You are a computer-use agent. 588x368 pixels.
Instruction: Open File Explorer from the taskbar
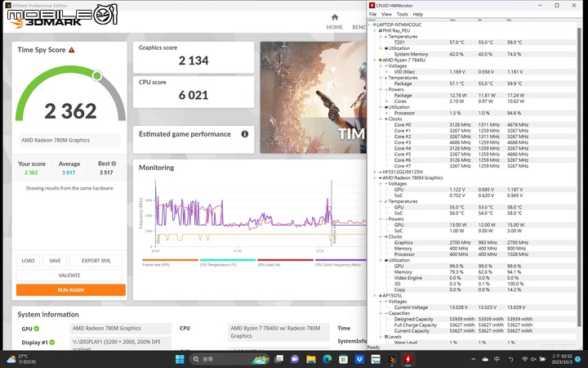point(311,359)
